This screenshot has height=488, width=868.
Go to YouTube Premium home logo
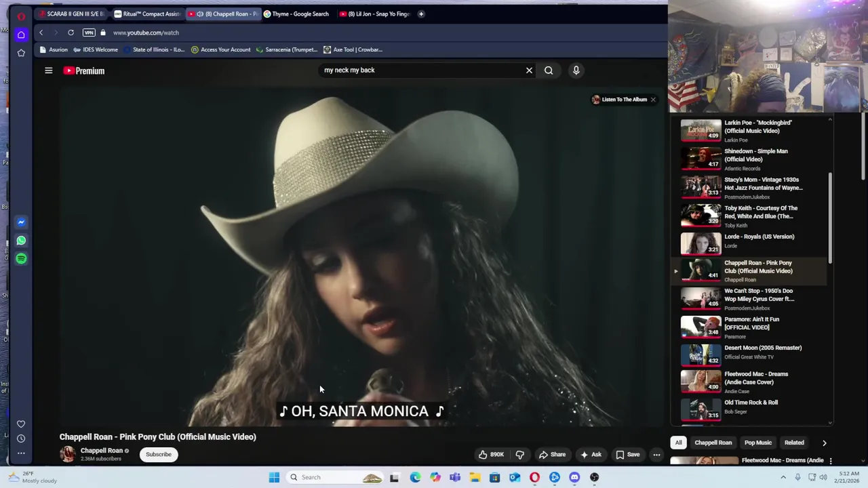pyautogui.click(x=84, y=70)
